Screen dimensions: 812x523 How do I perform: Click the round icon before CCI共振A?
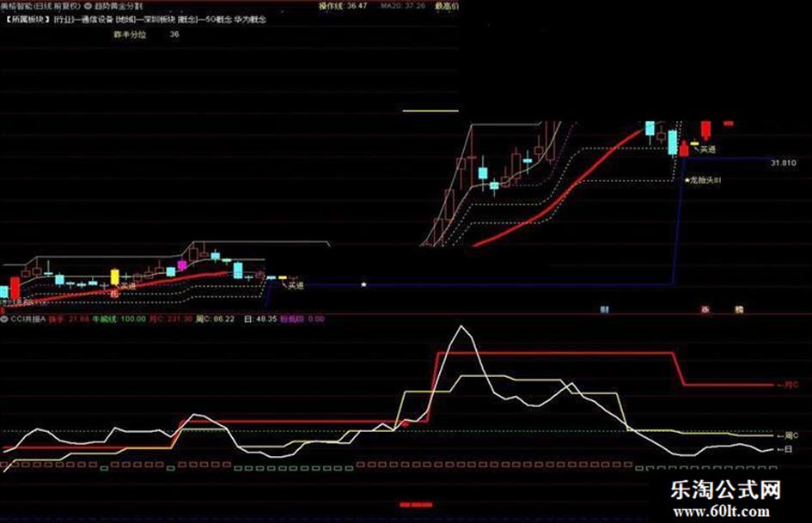point(4,319)
